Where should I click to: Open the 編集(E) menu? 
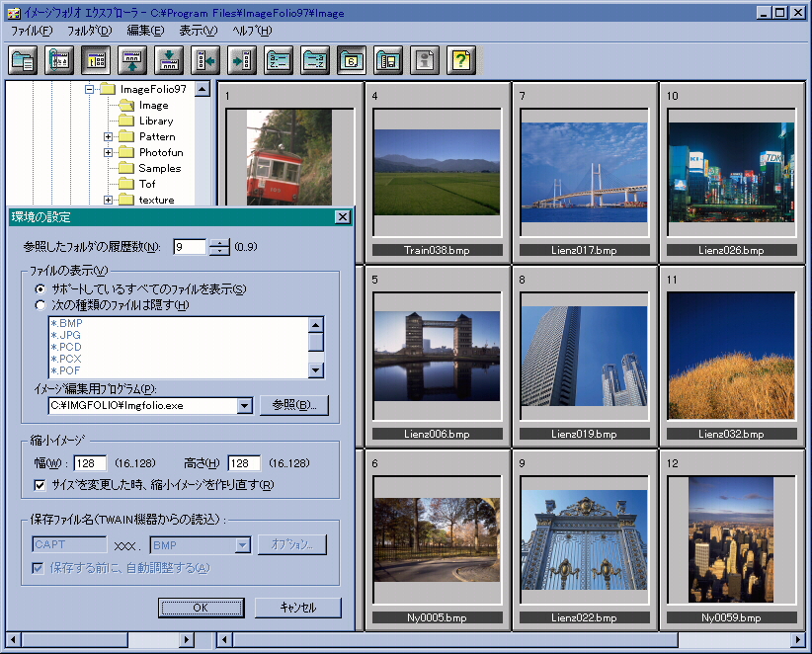145,31
